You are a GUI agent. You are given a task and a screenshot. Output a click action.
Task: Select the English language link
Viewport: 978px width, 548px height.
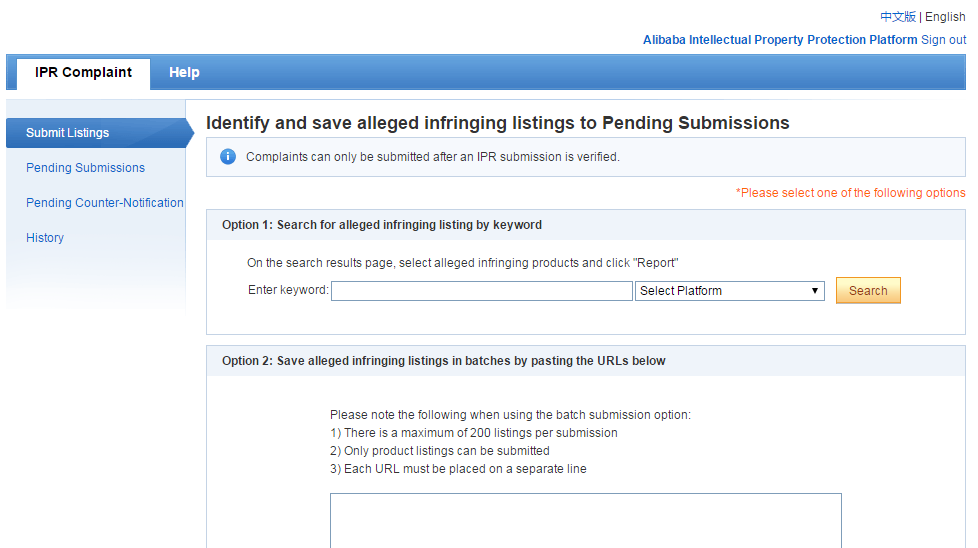(x=945, y=17)
